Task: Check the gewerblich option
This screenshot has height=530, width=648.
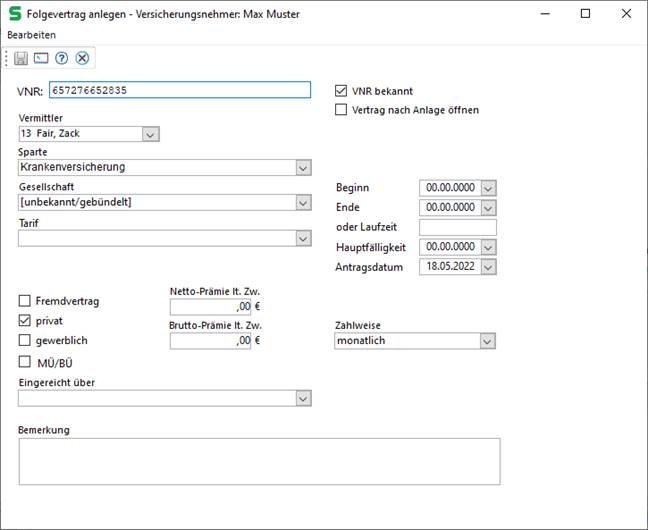Action: click(25, 341)
